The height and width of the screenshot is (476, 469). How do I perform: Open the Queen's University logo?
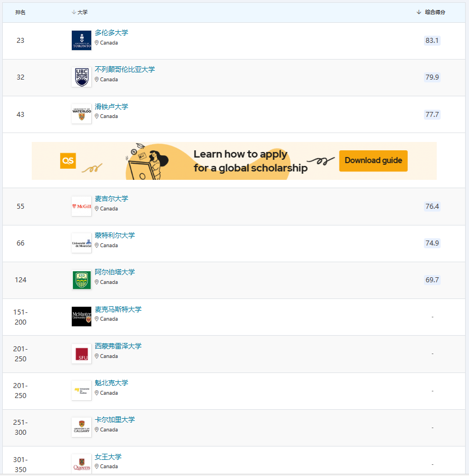(81, 464)
